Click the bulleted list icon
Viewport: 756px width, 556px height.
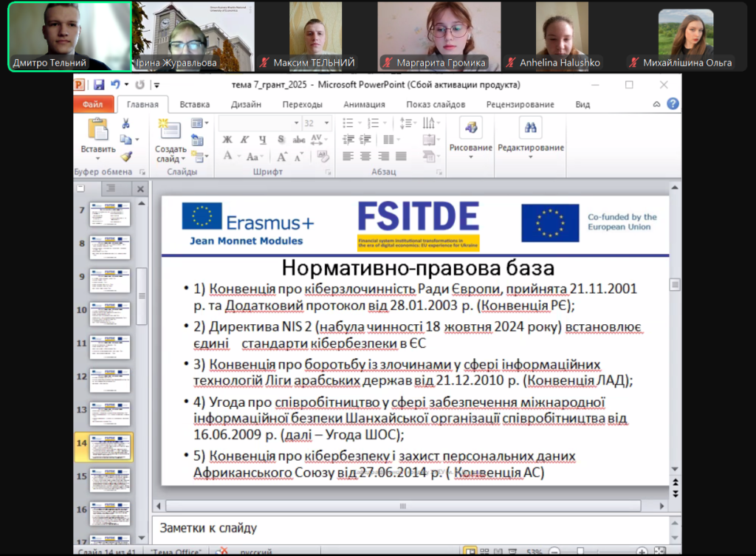(x=348, y=123)
